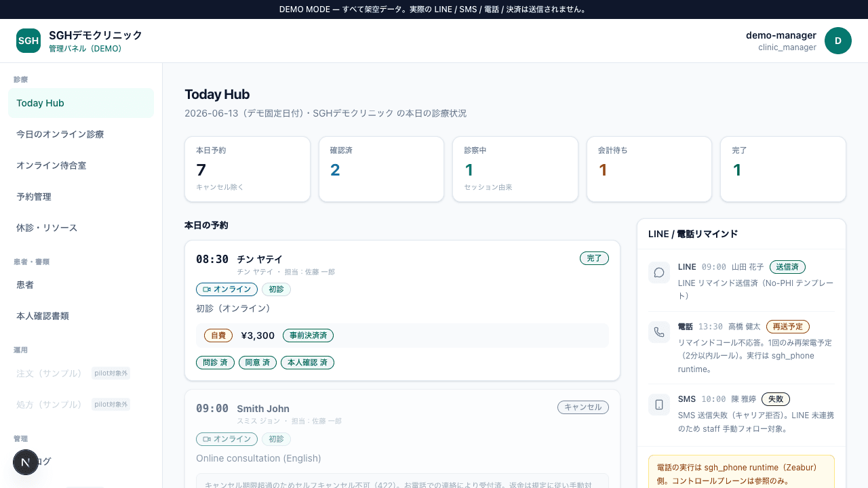Open 患者 list from sidebar

point(81,285)
